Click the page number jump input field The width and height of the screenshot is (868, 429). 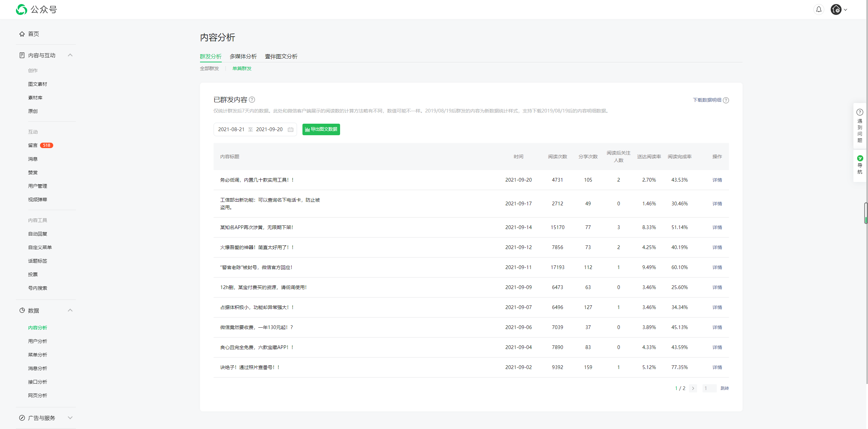click(x=709, y=388)
